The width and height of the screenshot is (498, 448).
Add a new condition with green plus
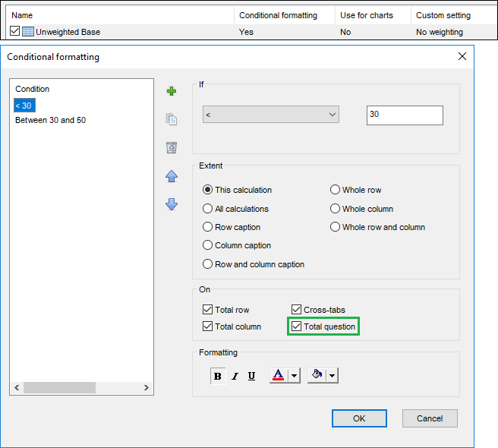[x=172, y=91]
